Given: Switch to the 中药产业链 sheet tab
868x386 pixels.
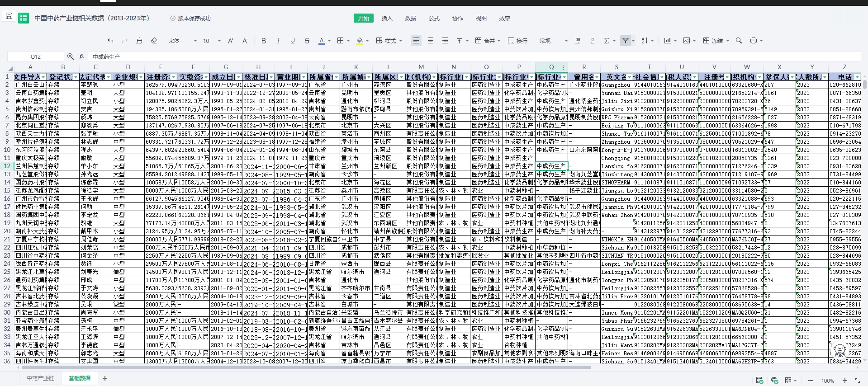Looking at the screenshot, I should click(40, 378).
